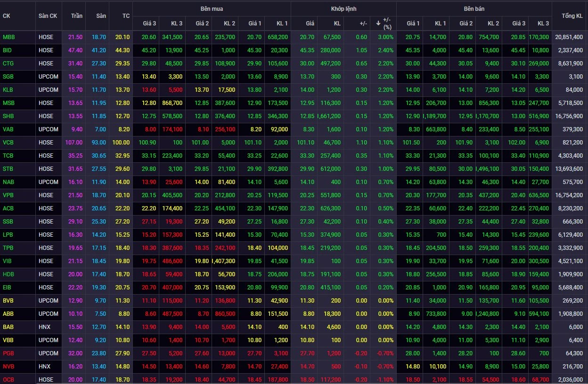Select the TCB ticker symbol
The width and height of the screenshot is (588, 384).
point(8,155)
